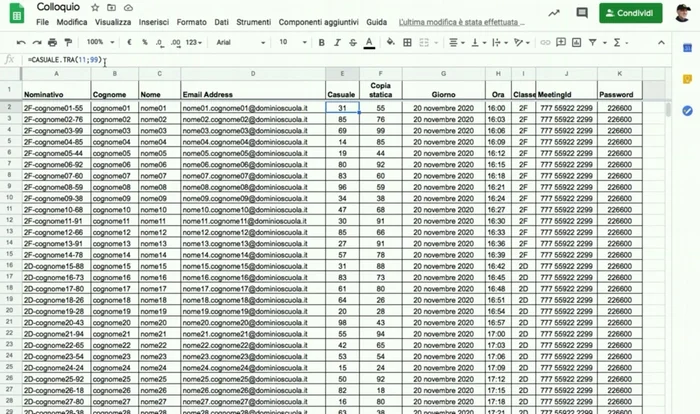Open the Modifica menu

pyautogui.click(x=72, y=22)
